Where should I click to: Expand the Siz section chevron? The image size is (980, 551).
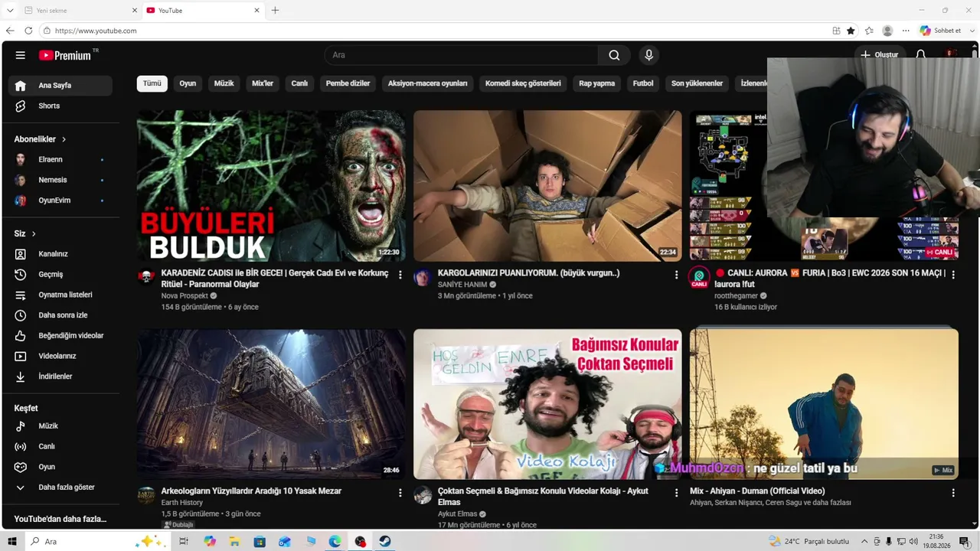[34, 233]
